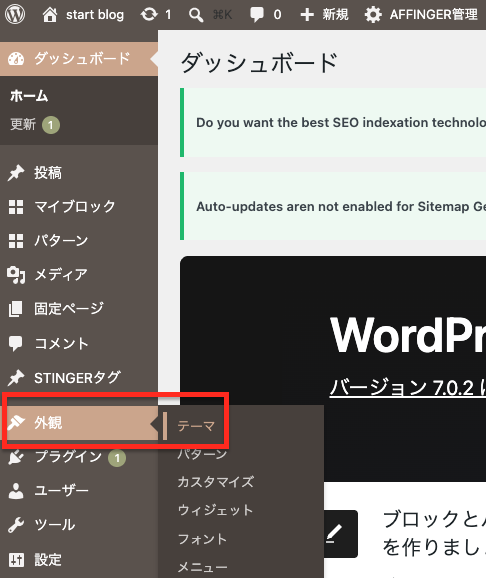
Task: Open ウィジェット submenu item
Action: (x=215, y=510)
